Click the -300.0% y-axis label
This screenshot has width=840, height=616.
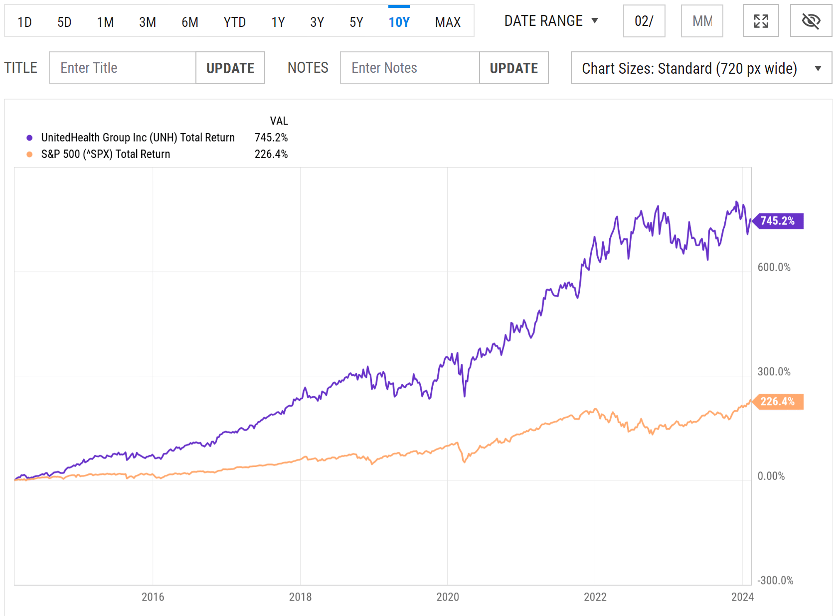coord(776,580)
